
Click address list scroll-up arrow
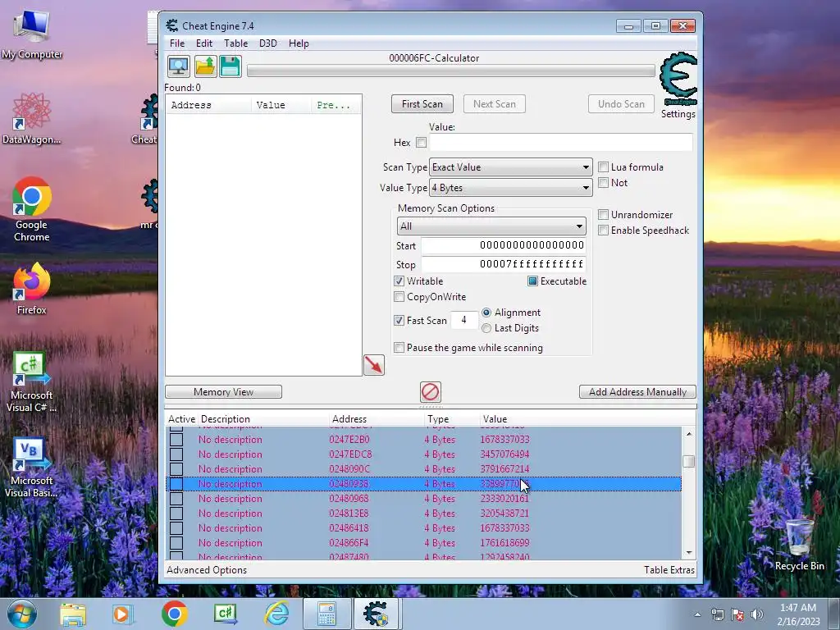pyautogui.click(x=689, y=434)
